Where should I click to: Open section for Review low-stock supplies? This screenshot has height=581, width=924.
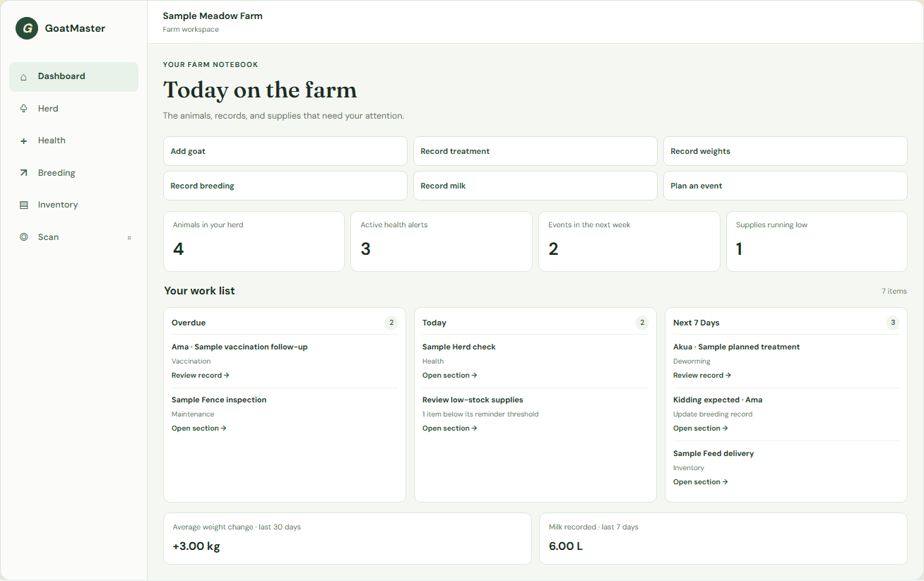[x=450, y=429]
